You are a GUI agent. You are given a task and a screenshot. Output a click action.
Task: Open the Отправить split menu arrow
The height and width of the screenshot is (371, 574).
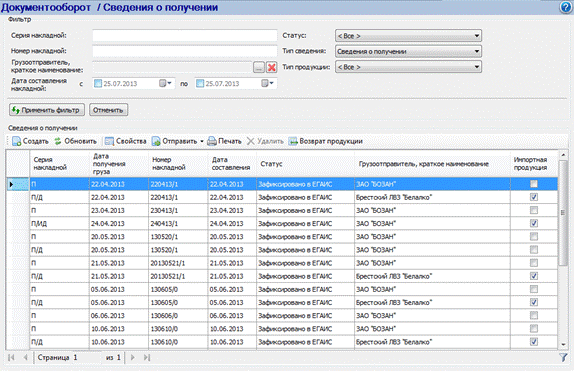[202, 141]
